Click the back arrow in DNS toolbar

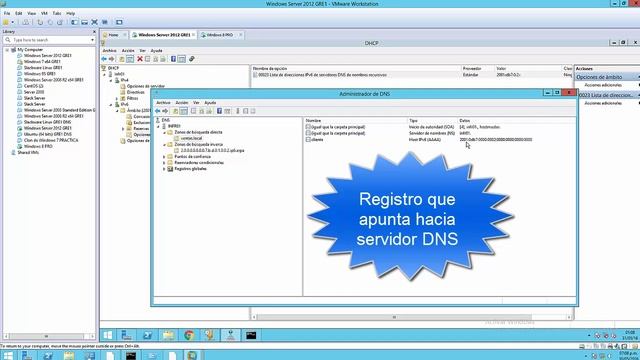tap(158, 111)
